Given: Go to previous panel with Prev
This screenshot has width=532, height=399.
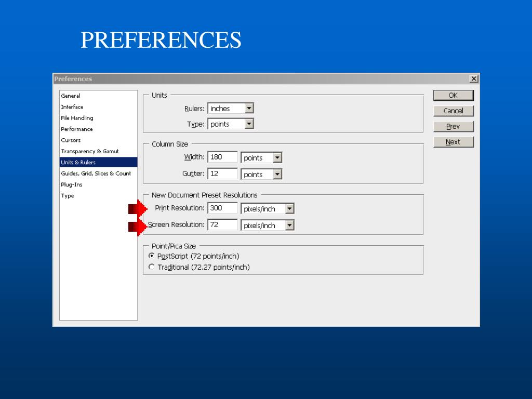Looking at the screenshot, I should (x=453, y=127).
